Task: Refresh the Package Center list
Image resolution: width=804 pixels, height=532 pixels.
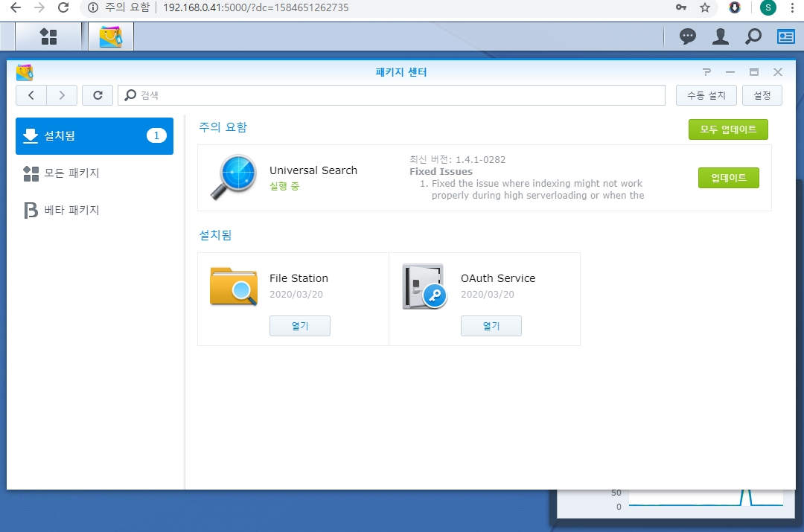Action: pos(98,95)
